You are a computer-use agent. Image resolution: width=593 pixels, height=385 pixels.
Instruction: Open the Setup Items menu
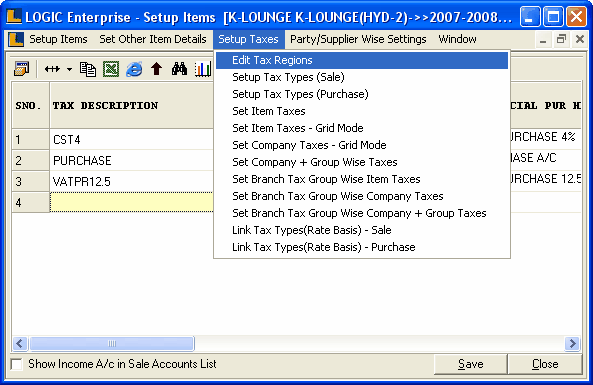point(58,39)
